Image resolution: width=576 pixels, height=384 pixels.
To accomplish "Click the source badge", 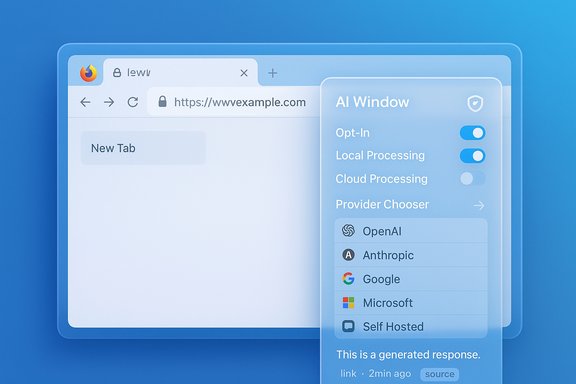I will pos(439,374).
